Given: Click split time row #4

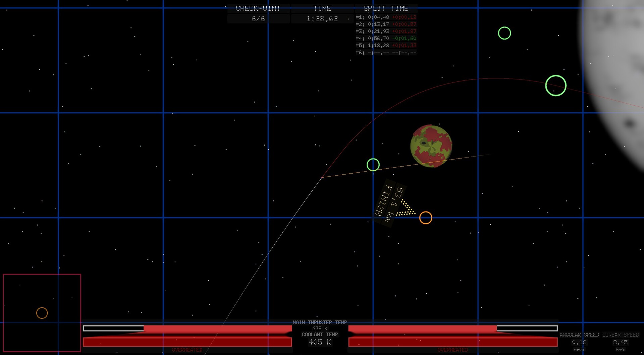Looking at the screenshot, I should tap(386, 38).
